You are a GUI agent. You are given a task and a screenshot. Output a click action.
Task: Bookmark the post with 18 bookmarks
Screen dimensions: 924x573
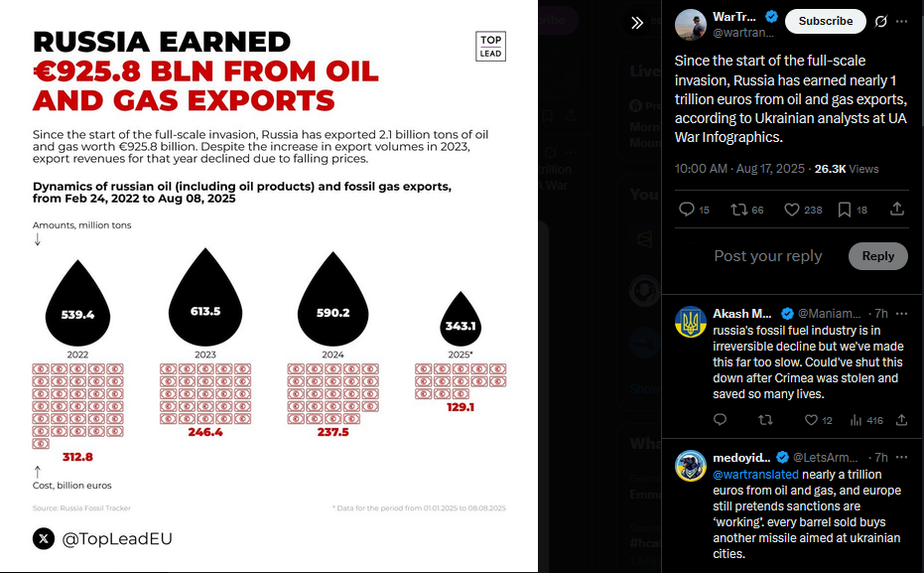[853, 210]
